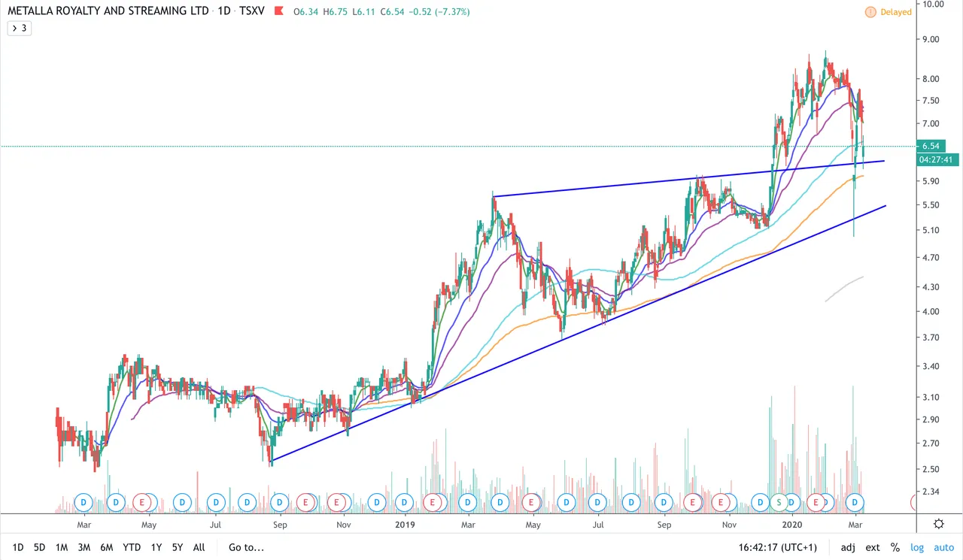Select the 5Y time range

(x=178, y=547)
